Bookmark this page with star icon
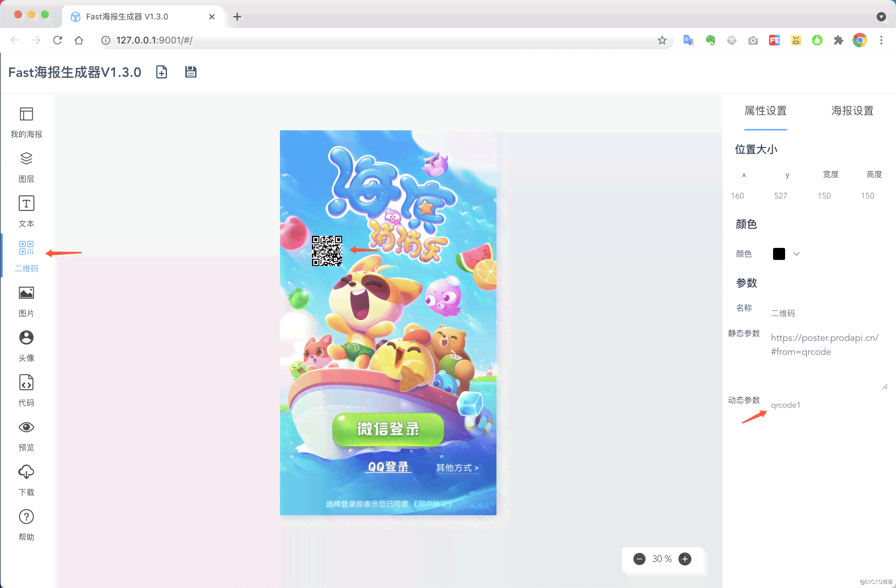 tap(662, 40)
